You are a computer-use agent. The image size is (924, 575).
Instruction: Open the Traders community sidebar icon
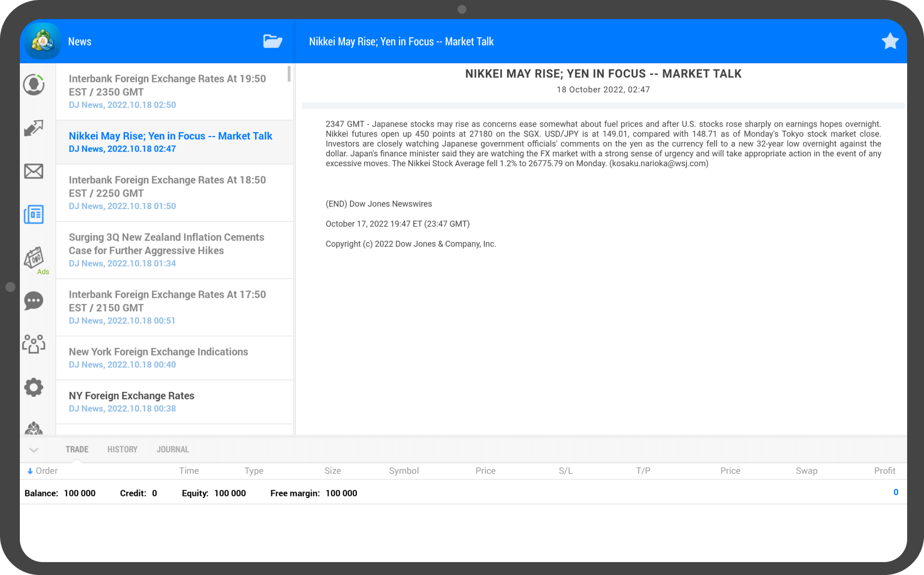(34, 344)
